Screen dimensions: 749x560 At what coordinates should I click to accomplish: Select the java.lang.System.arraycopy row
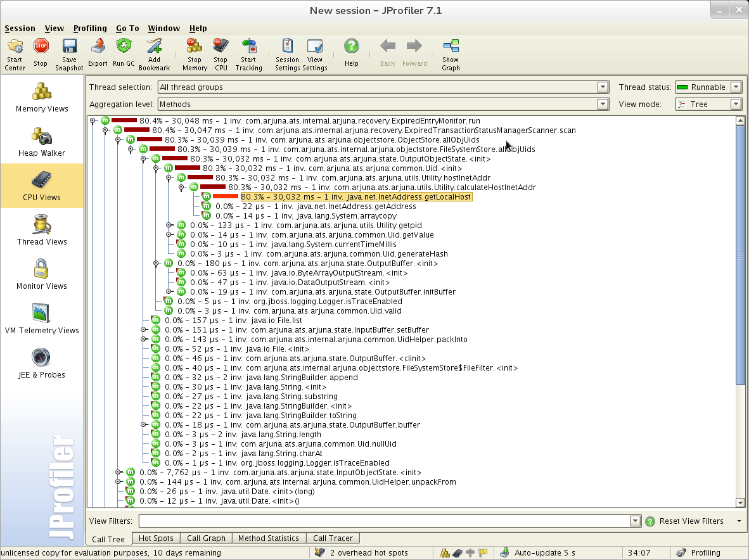tap(306, 216)
